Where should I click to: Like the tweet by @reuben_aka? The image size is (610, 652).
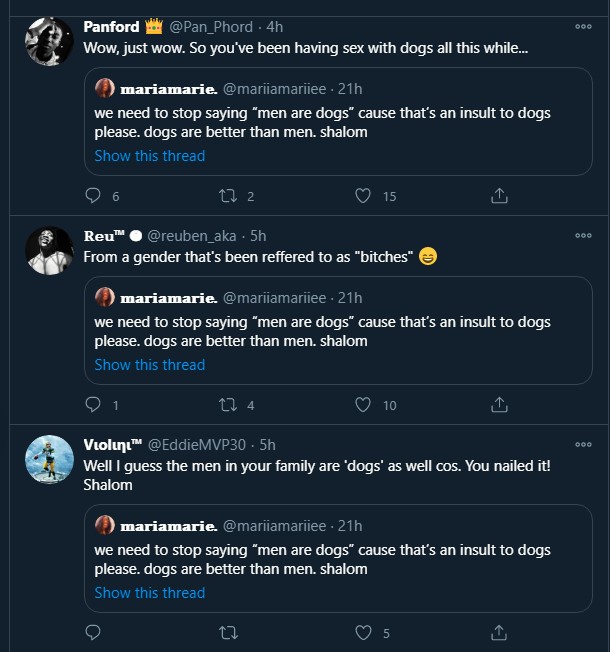click(x=364, y=405)
